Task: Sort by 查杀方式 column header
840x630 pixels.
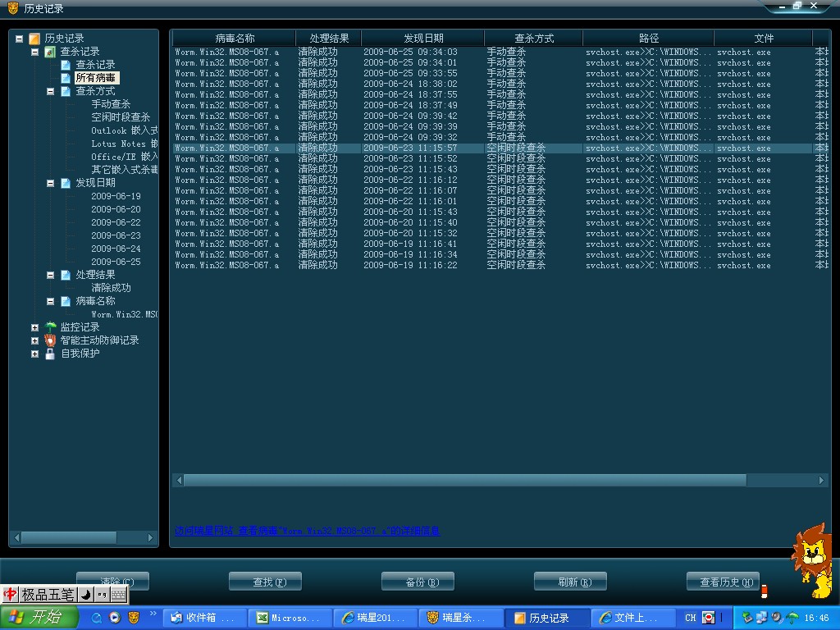Action: point(533,39)
